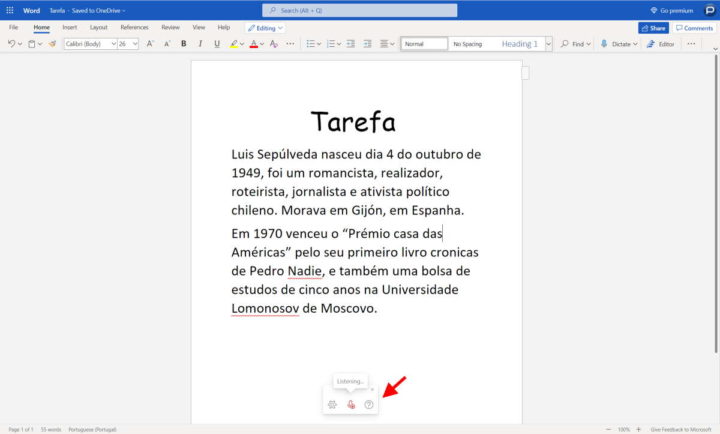
Task: Apply the yellow text highlight color
Action: tap(234, 44)
